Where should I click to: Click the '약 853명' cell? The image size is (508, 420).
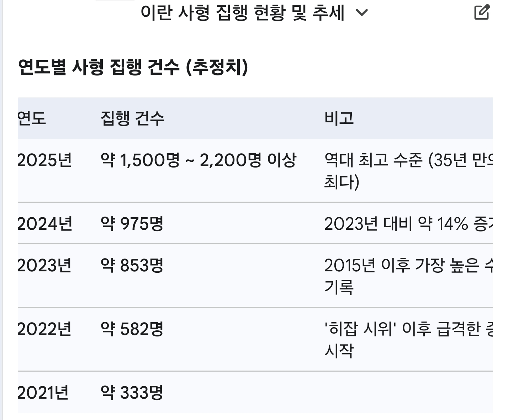coord(132,265)
